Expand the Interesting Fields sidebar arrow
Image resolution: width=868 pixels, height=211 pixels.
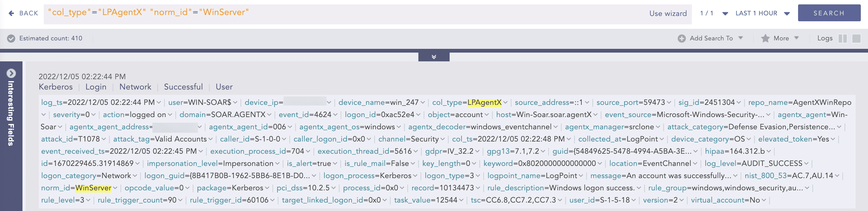[11, 73]
